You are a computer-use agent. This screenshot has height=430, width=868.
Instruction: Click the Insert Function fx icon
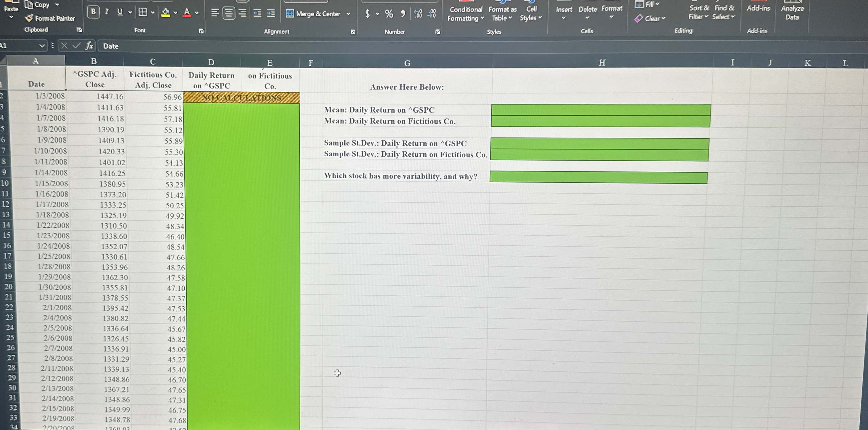(89, 46)
